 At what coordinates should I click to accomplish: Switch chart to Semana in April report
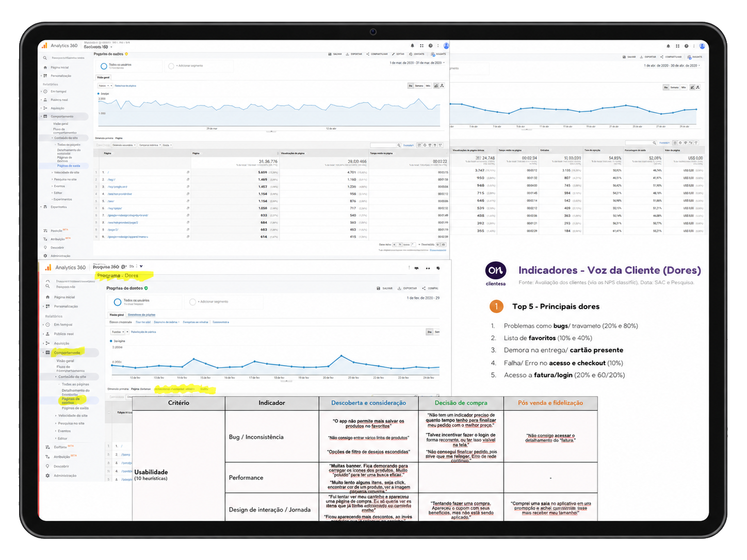click(x=675, y=88)
